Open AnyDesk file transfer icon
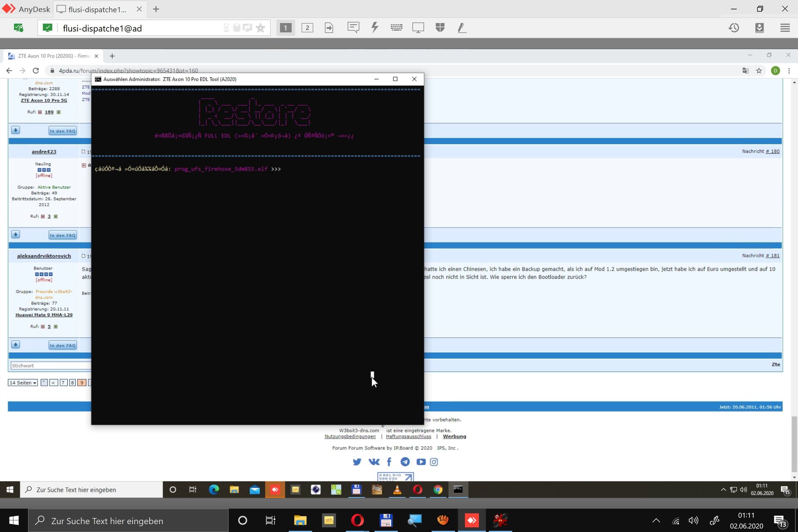 [329, 28]
